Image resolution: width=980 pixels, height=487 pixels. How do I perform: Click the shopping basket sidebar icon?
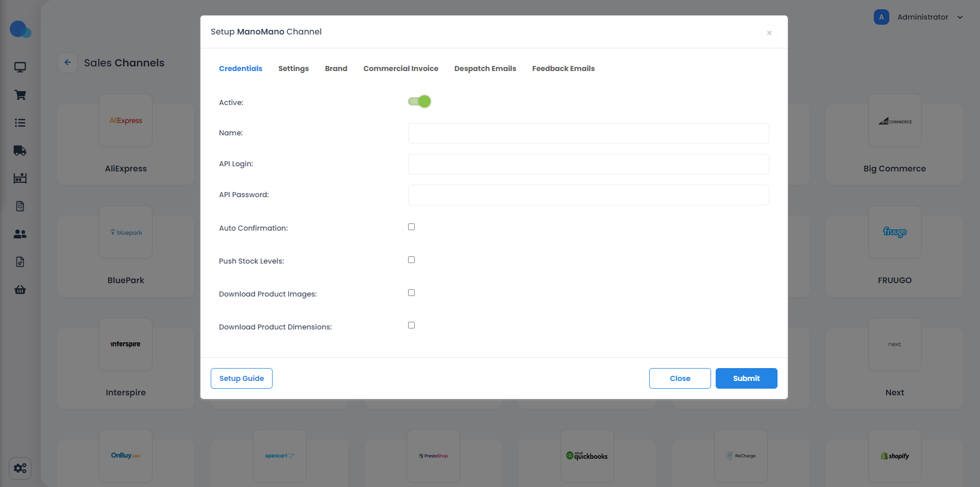coord(20,290)
